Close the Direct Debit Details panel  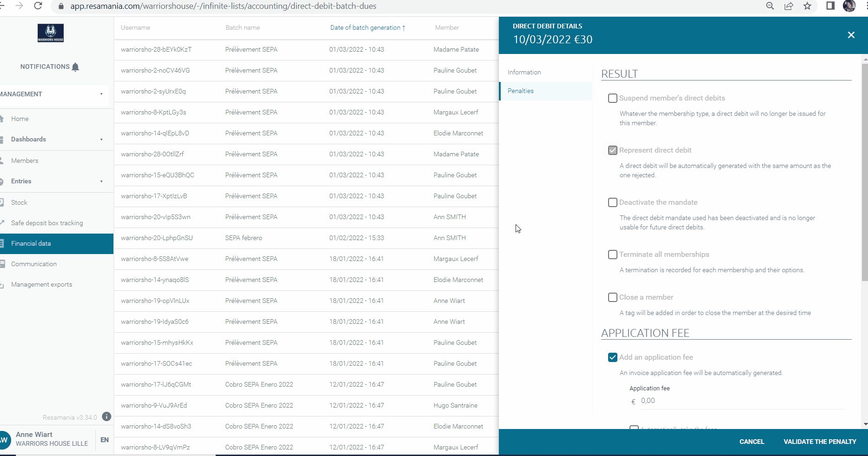[x=851, y=35]
